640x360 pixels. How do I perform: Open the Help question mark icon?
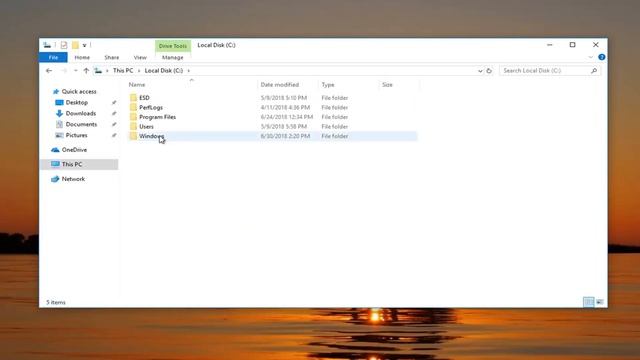602,57
